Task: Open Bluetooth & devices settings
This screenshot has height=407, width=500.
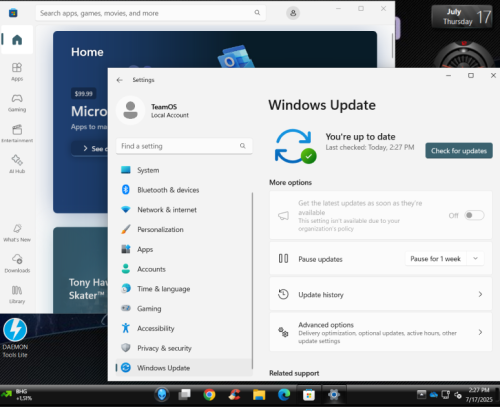Action: coord(184,190)
